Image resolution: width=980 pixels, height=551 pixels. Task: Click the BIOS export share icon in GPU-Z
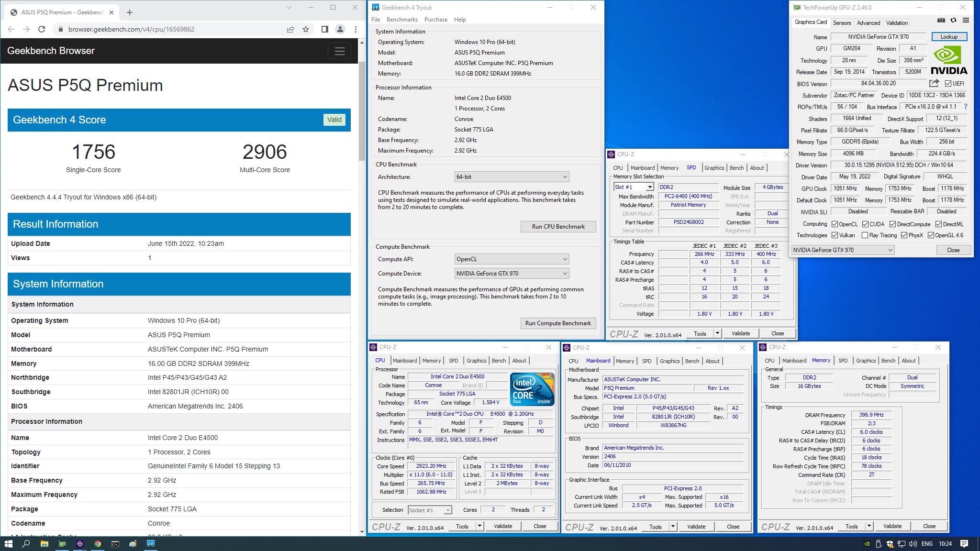pyautogui.click(x=934, y=83)
